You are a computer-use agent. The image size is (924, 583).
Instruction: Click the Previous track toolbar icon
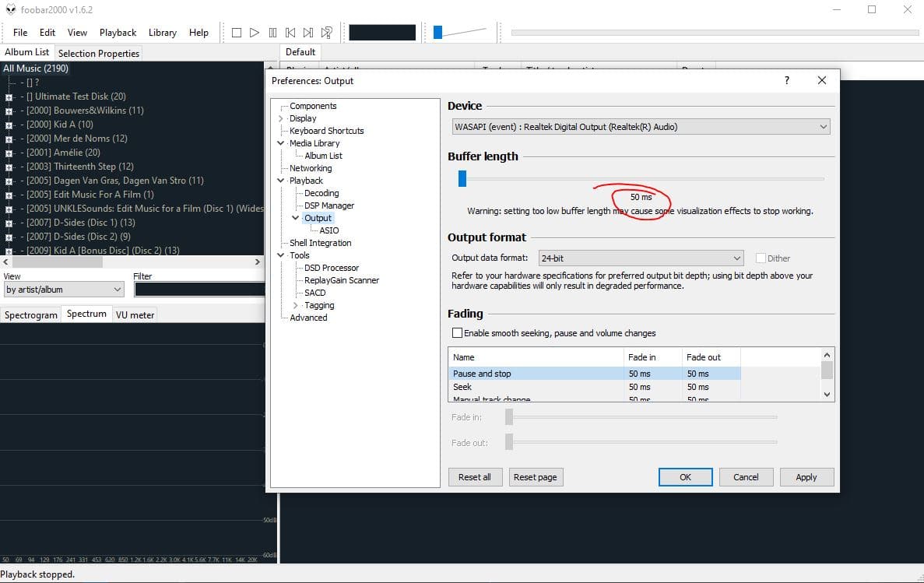[x=290, y=33]
